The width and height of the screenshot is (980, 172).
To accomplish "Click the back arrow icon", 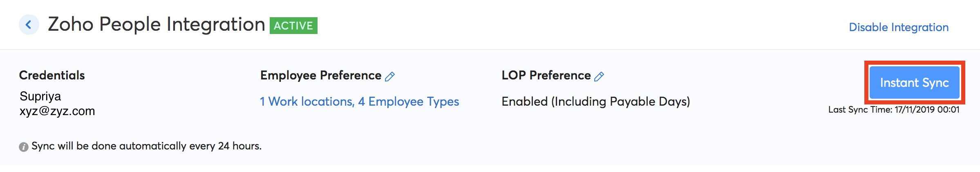I will [29, 25].
